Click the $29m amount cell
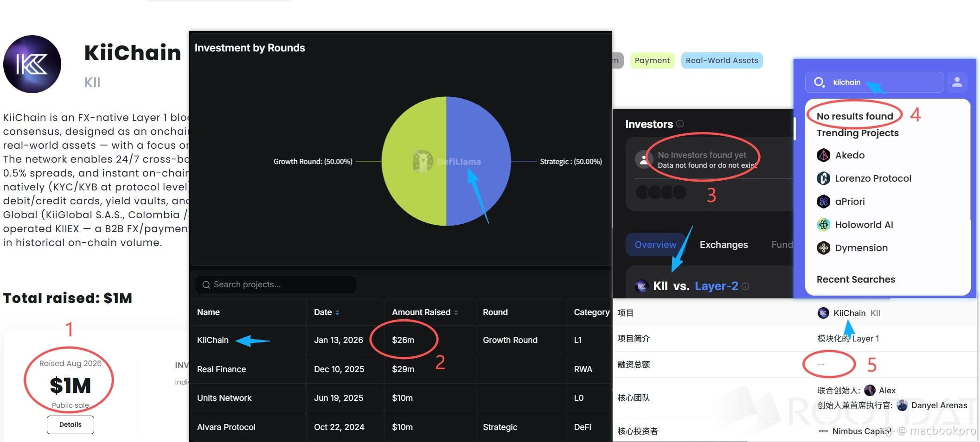Image resolution: width=980 pixels, height=442 pixels. pos(403,369)
